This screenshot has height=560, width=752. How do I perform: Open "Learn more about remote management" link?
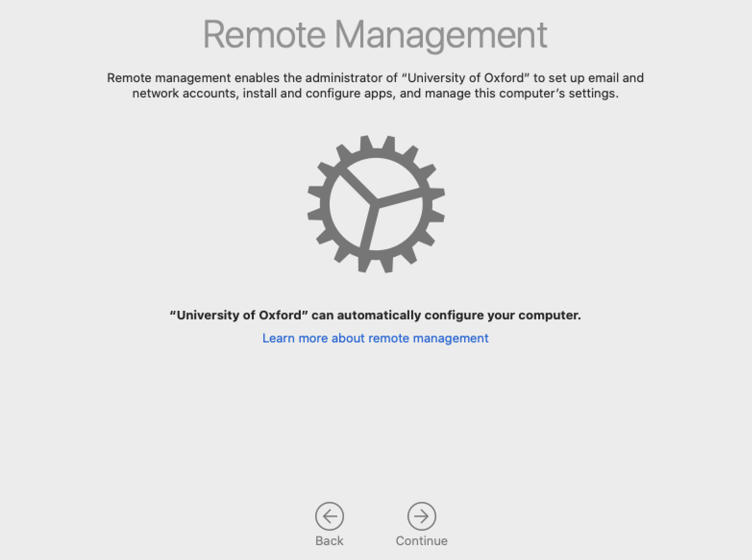tap(375, 338)
